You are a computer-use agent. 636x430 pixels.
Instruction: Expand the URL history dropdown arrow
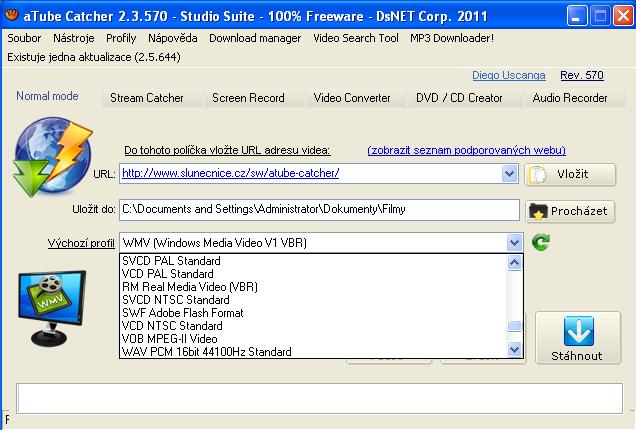coord(509,174)
